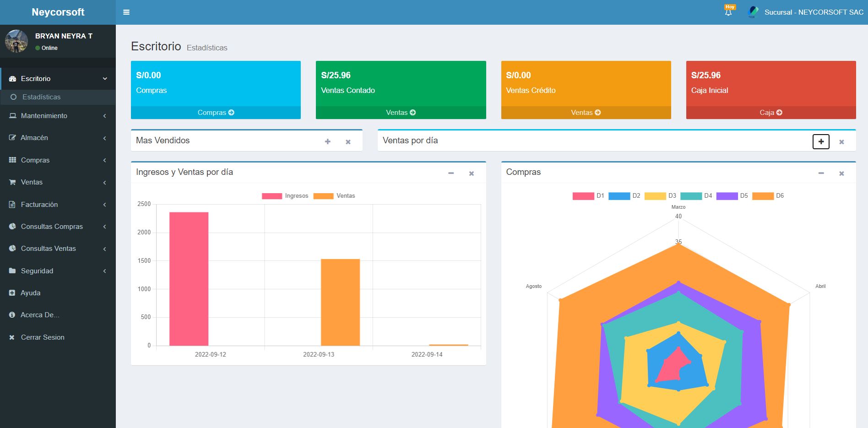868x428 pixels.
Task: Click the Neycorsoft brand link
Action: [x=58, y=12]
